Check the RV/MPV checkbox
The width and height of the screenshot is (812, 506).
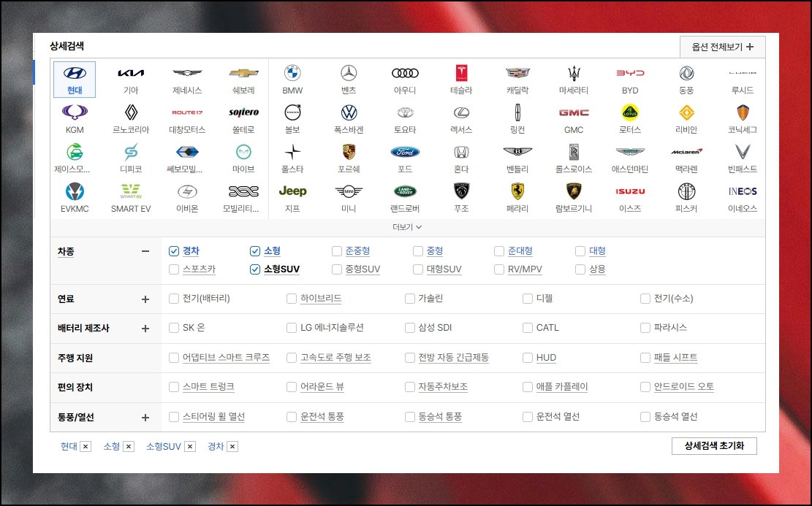pyautogui.click(x=499, y=269)
